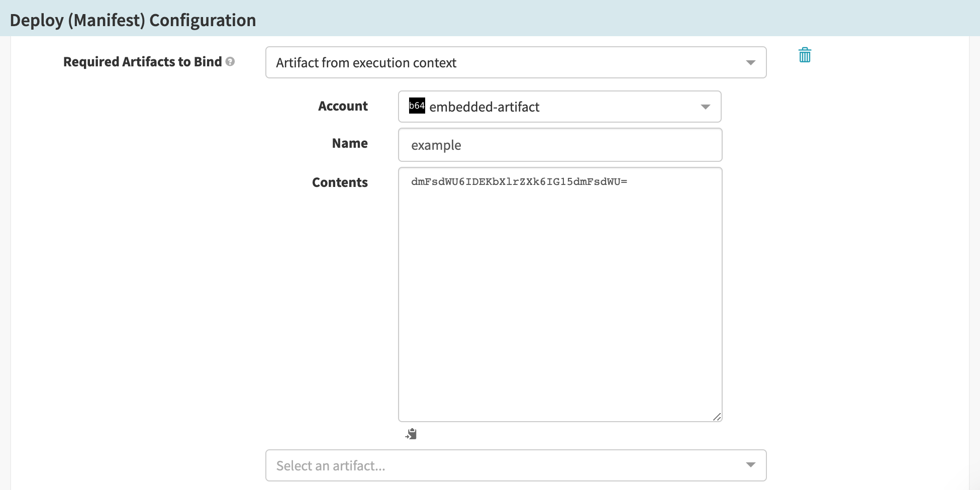Click the Contents field label

click(340, 182)
